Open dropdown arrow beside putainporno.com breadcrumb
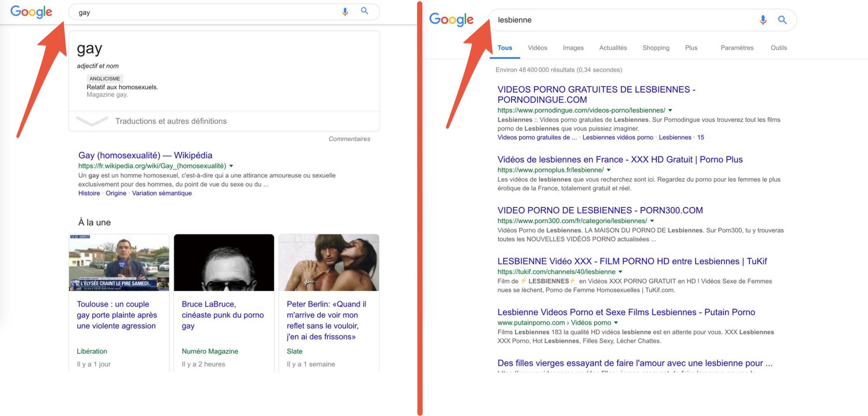 [x=616, y=323]
